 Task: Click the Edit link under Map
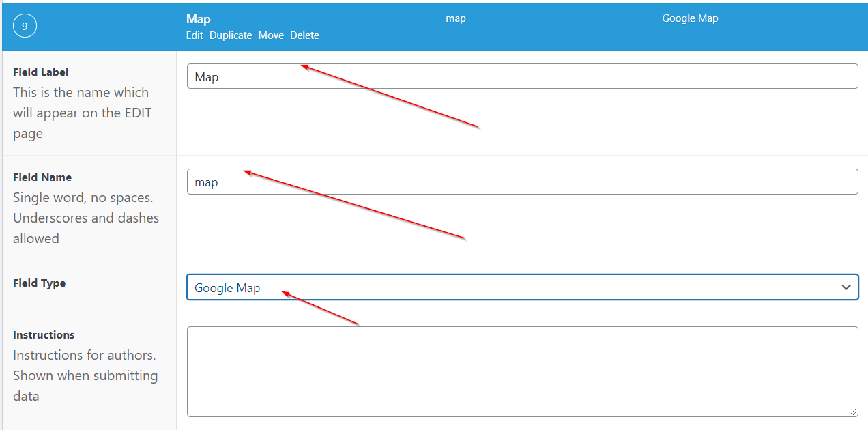click(194, 35)
